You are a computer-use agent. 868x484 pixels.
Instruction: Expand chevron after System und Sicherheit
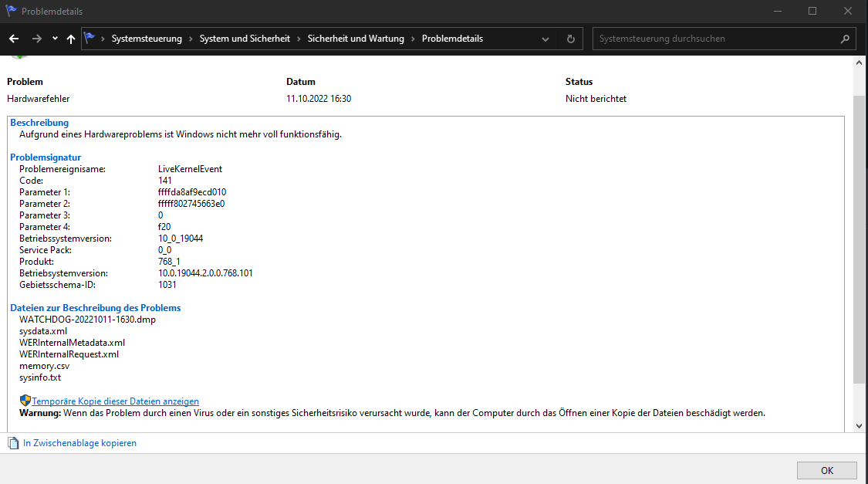(x=299, y=39)
